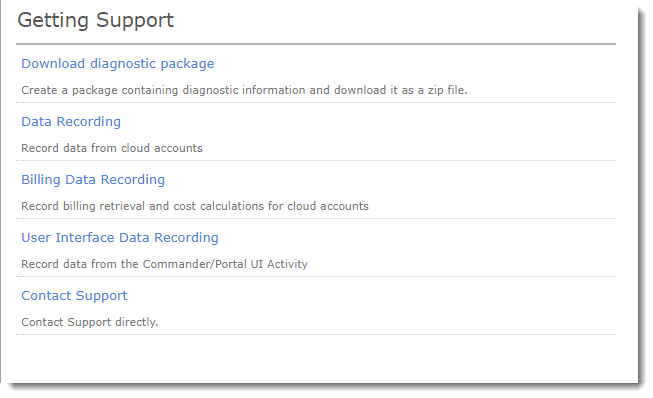Open the Data Recording link

tap(71, 122)
